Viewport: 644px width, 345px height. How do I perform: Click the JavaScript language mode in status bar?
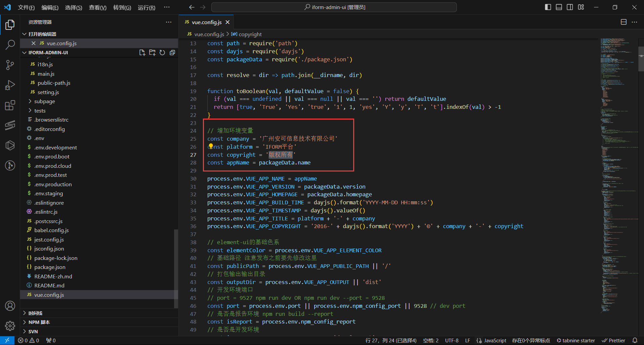[x=495, y=340]
